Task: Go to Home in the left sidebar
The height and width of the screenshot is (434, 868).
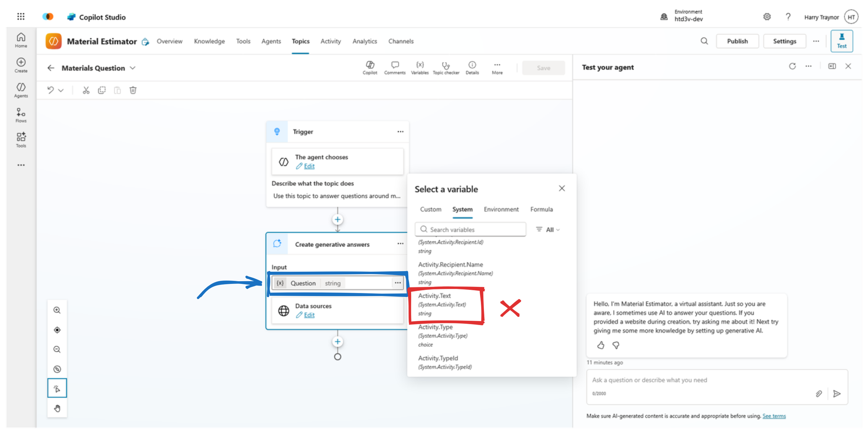Action: point(21,40)
